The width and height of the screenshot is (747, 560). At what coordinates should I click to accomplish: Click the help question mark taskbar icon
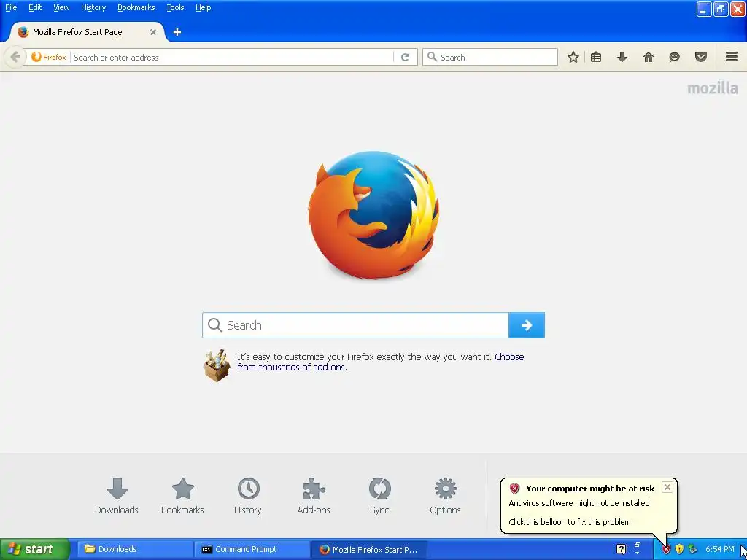pyautogui.click(x=621, y=550)
